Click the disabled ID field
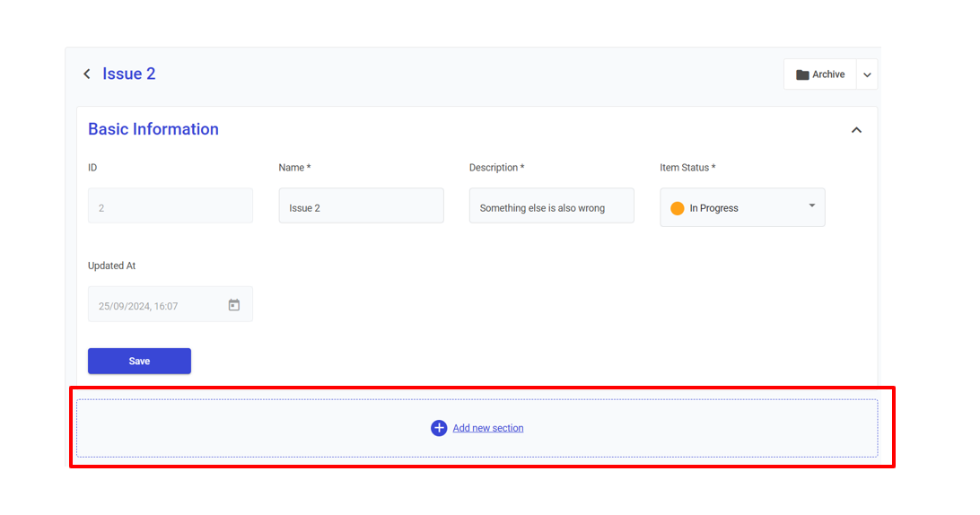Image resolution: width=980 pixels, height=515 pixels. 170,206
